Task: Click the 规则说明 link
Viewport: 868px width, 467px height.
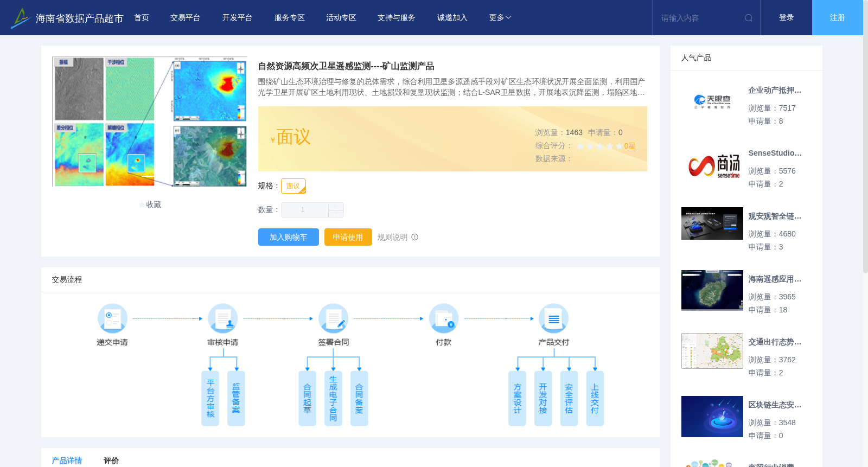Action: point(392,237)
